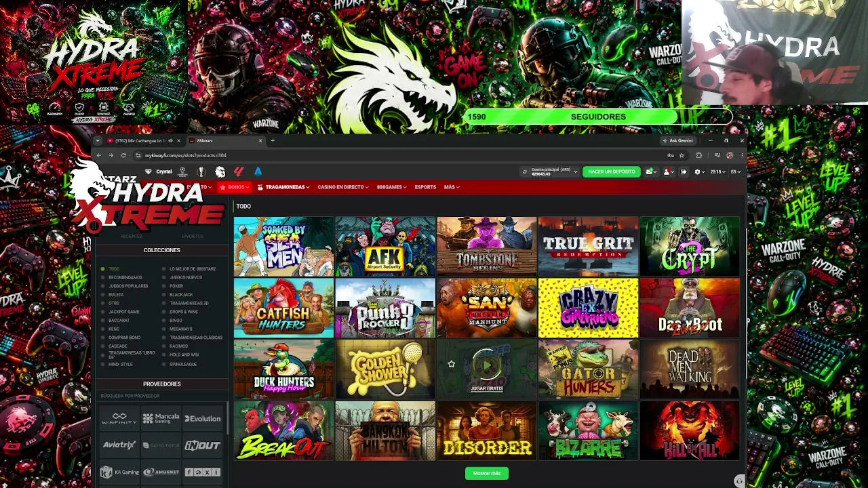Filter by Spinomenal provider

tap(161, 445)
